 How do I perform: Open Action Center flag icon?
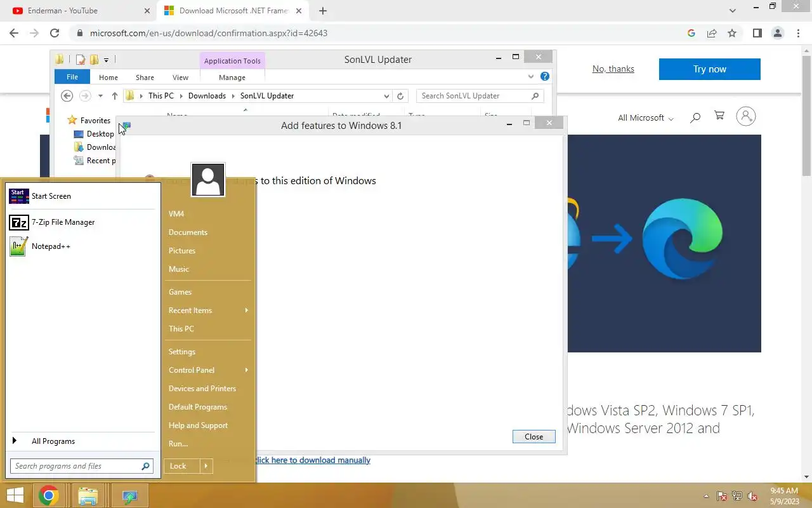pyautogui.click(x=722, y=497)
